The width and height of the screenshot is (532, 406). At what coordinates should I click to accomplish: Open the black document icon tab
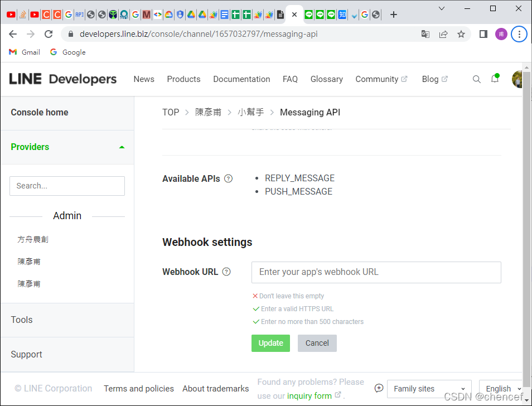tap(280, 14)
